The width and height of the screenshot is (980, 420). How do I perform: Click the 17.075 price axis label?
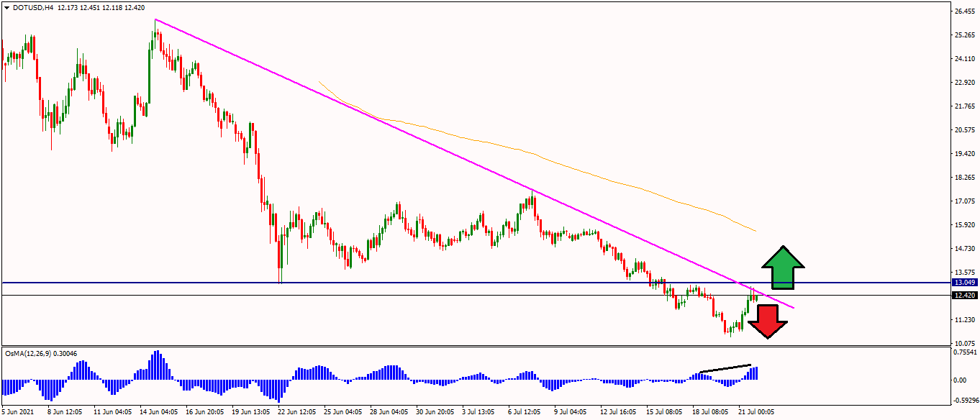[x=965, y=201]
